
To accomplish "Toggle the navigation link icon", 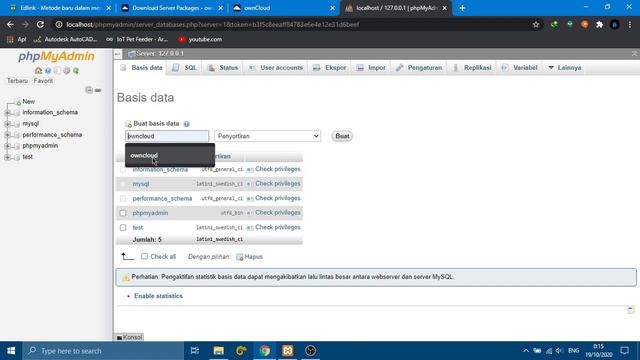I will coord(98,90).
